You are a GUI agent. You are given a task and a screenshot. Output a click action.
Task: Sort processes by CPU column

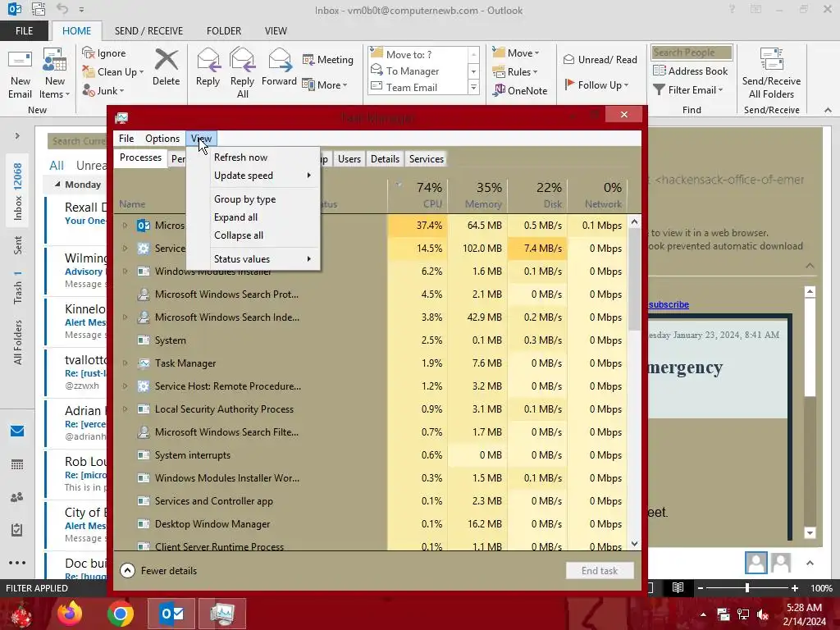click(418, 195)
